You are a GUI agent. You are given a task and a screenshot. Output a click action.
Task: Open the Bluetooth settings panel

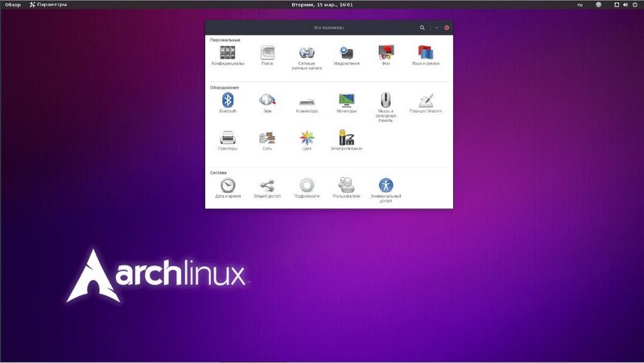tap(228, 103)
